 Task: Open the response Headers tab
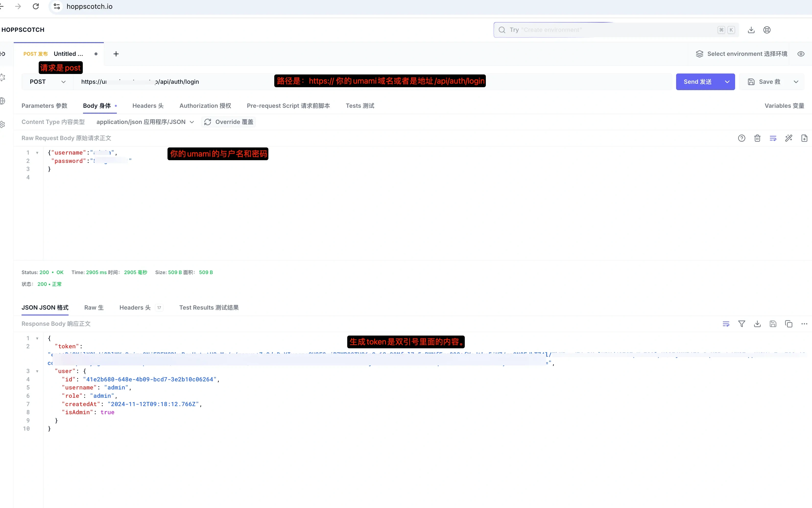click(135, 307)
